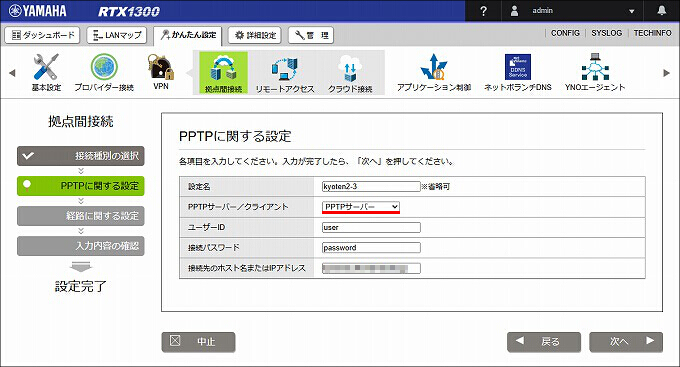Select the かんたん設定 tab
This screenshot has width=680, height=367.
188,36
